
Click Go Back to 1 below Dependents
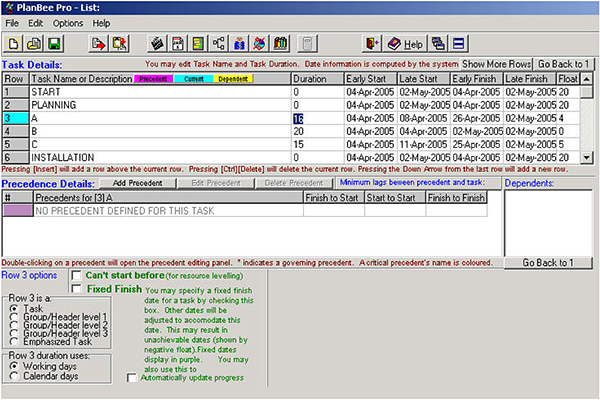(x=548, y=263)
